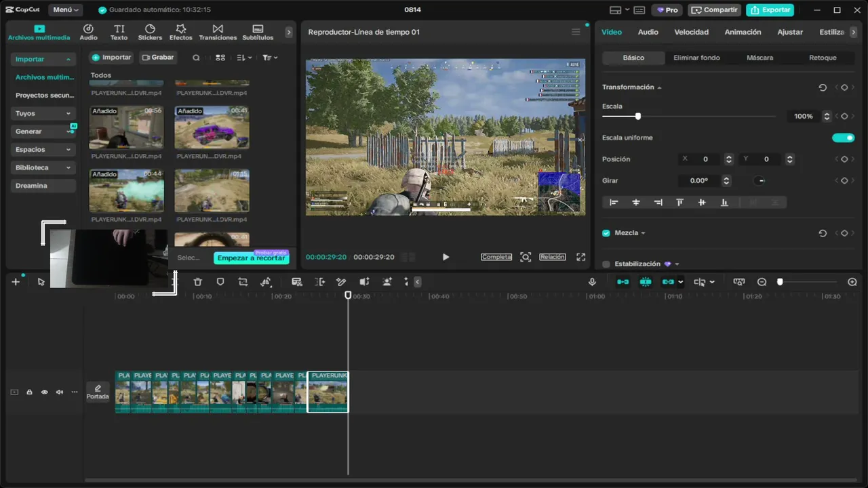This screenshot has height=488, width=868.
Task: Collapse the Transformación section
Action: (x=659, y=87)
